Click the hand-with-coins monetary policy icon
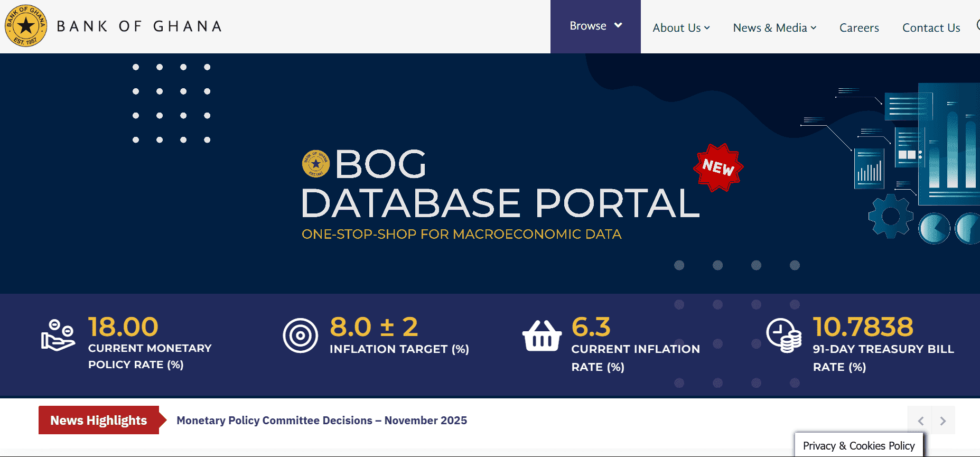The image size is (980, 457). [58, 335]
